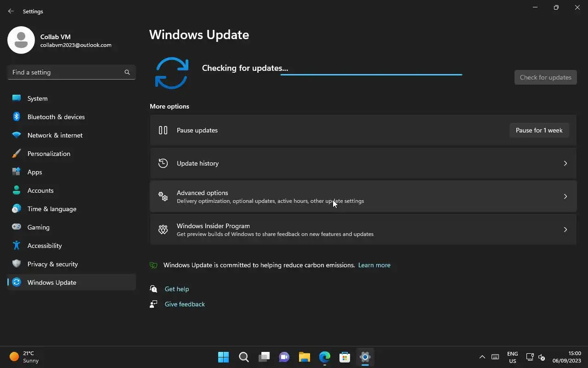Click the Time & language clock icon
588x368 pixels.
17,208
